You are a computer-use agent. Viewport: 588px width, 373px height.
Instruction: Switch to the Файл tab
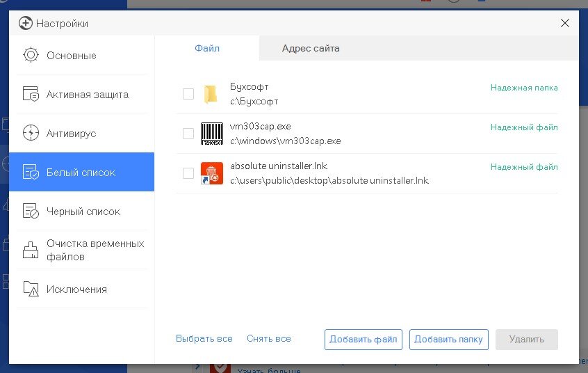207,48
